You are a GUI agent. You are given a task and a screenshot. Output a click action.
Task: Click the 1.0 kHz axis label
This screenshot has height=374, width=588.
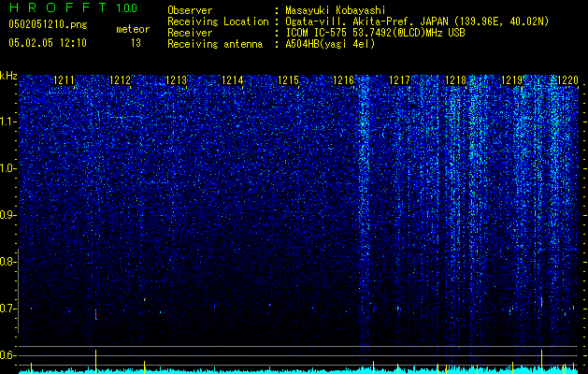[8, 169]
